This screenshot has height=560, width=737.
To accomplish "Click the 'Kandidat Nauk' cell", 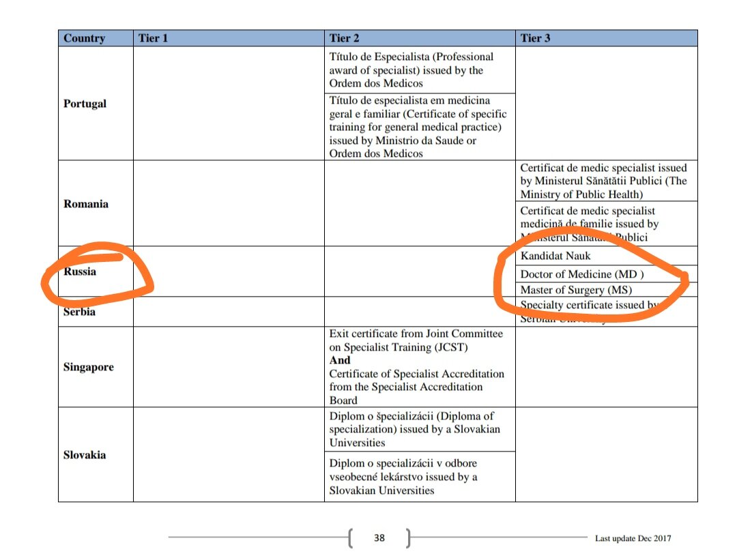I will 607,256.
